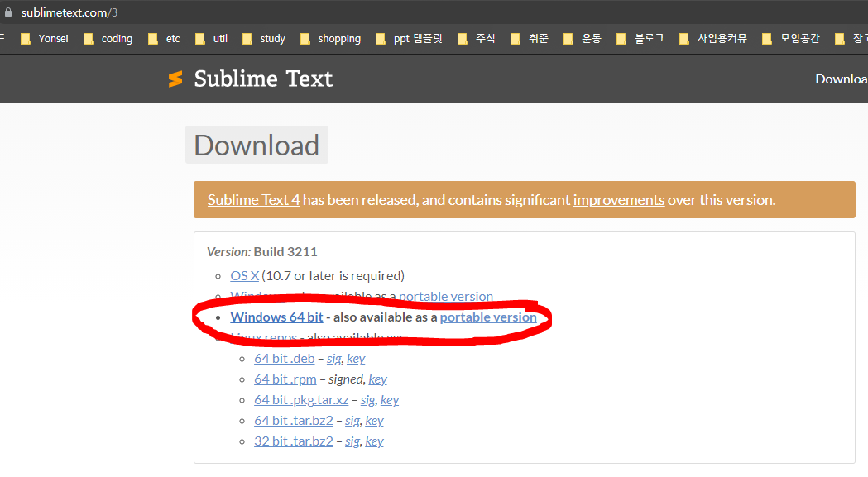Viewport: 868px width, 477px height.
Task: Click the Download page heading
Action: (x=257, y=145)
